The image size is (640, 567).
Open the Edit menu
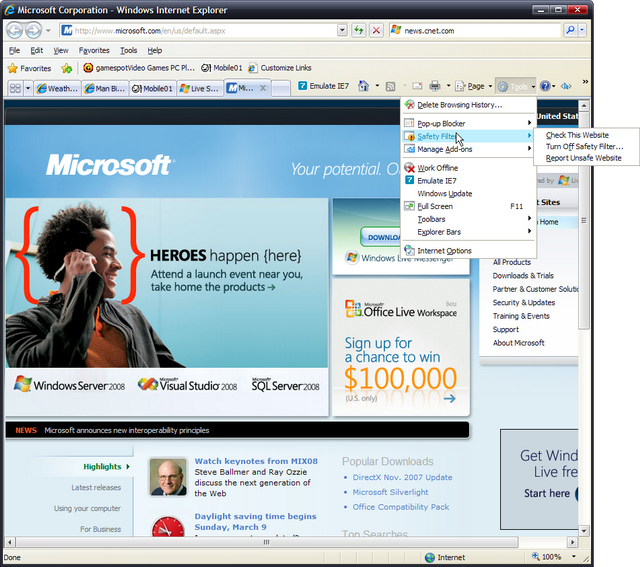pos(36,50)
